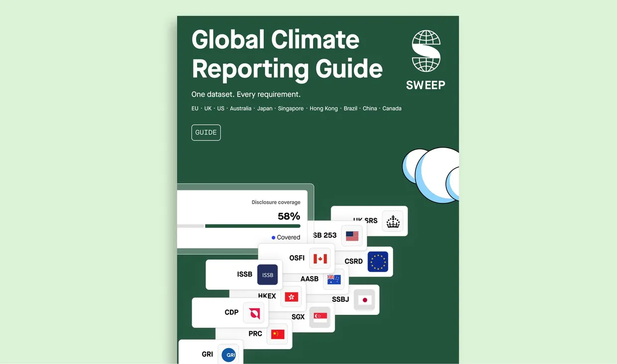Click the 'Hong Kong' word in country list
This screenshot has width=617, height=364.
pos(324,108)
